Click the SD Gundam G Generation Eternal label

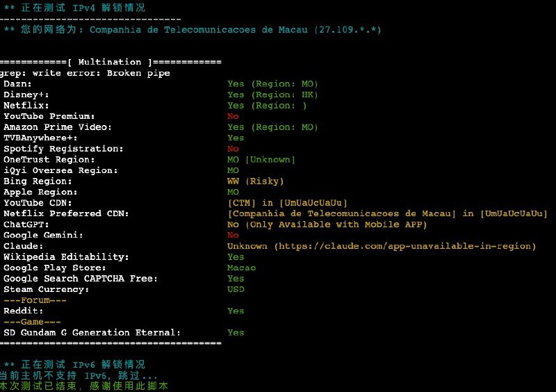pyautogui.click(x=92, y=332)
